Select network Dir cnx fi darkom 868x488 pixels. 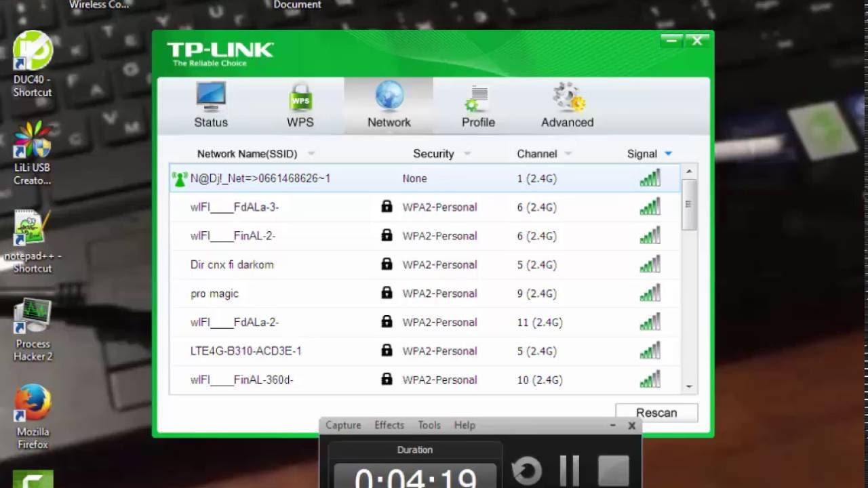click(x=425, y=264)
